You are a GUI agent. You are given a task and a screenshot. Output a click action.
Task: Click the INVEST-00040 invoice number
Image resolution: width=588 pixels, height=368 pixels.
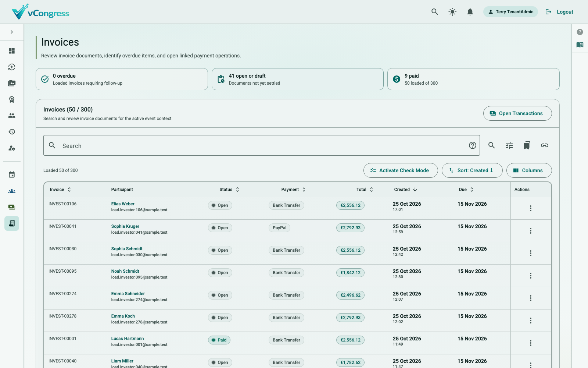[62, 361]
